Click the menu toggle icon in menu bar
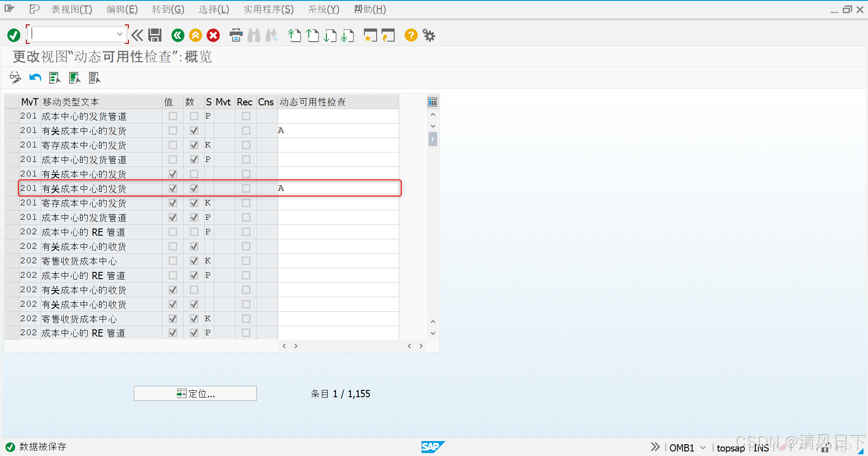Image resolution: width=868 pixels, height=456 pixels. [9, 9]
